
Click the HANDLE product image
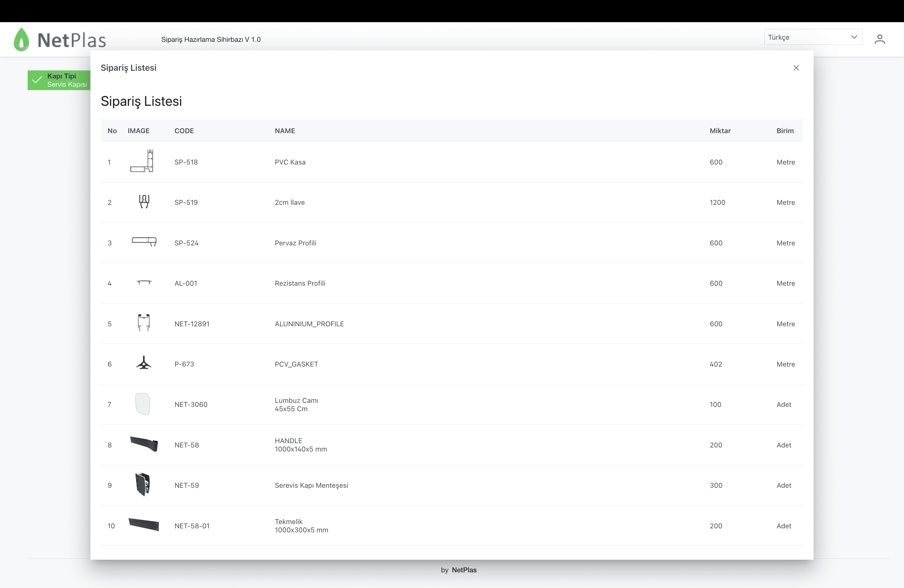(x=144, y=444)
